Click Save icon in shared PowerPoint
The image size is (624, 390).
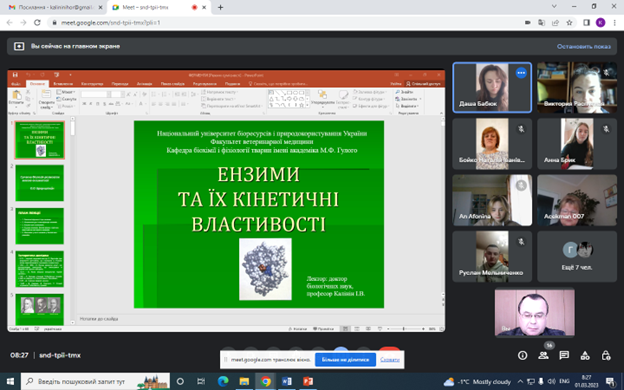pyautogui.click(x=15, y=75)
